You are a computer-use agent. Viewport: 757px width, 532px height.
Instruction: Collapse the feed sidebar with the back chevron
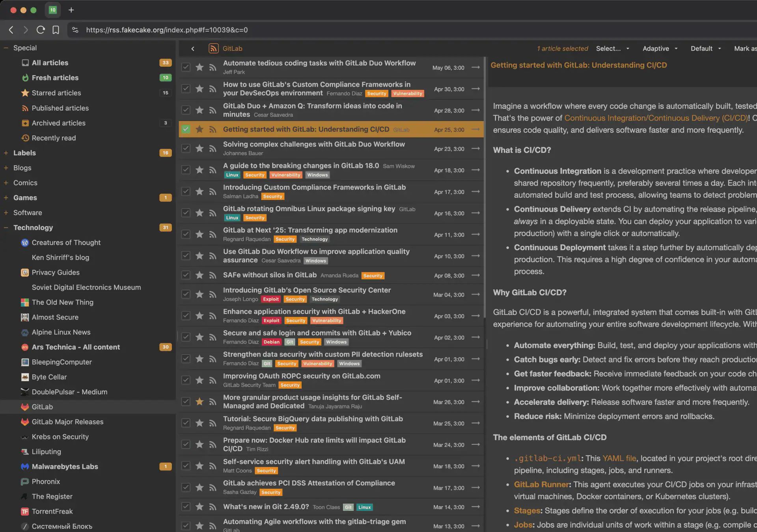coord(192,48)
